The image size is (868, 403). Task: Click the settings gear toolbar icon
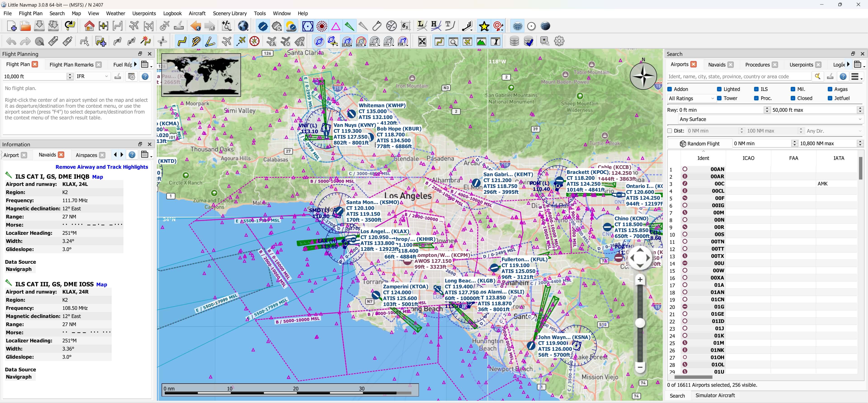click(559, 41)
